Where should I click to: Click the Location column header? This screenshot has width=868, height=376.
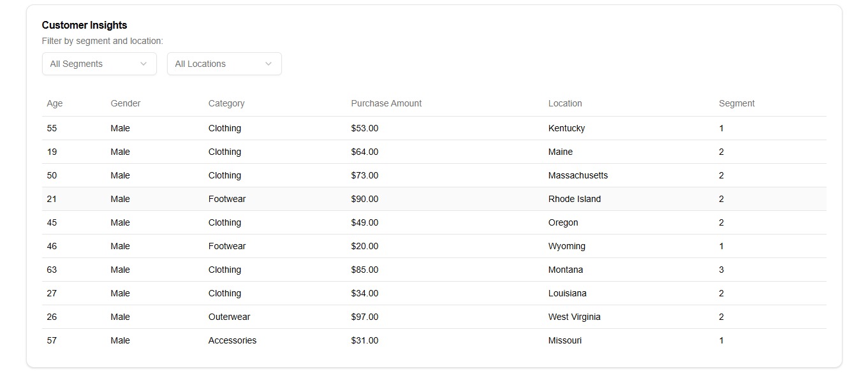pos(565,103)
